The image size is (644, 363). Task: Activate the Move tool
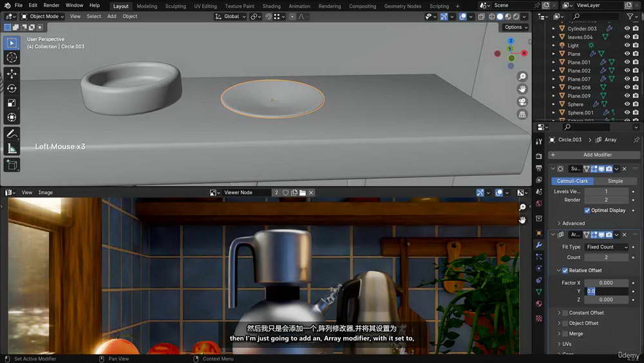[x=12, y=74]
